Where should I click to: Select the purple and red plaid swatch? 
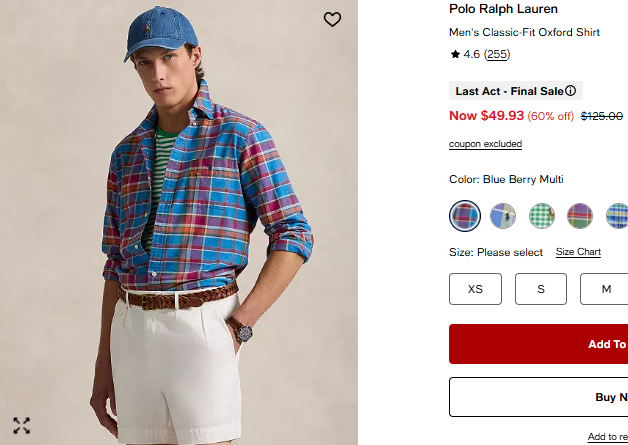click(x=580, y=215)
